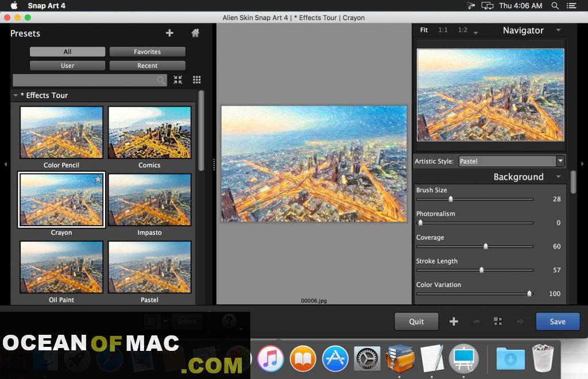Hide the left Presets panel using the edge arrow
The image size is (588, 379).
[5, 164]
